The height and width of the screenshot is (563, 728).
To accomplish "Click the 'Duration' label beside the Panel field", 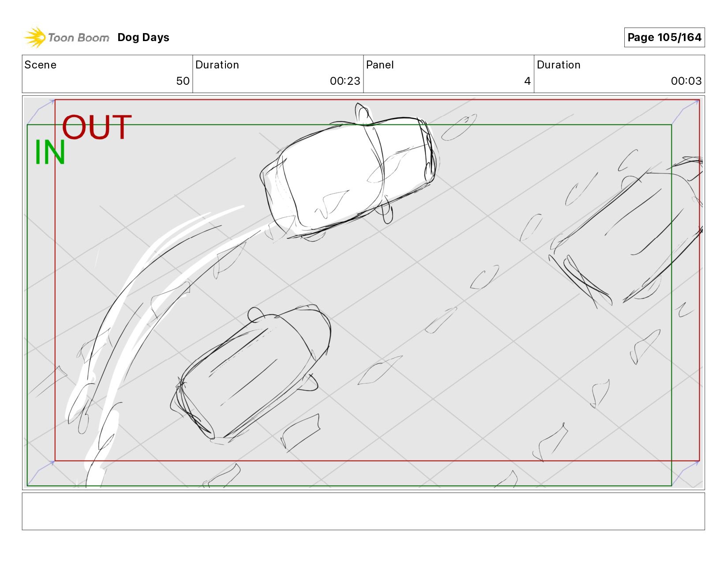I will point(559,65).
